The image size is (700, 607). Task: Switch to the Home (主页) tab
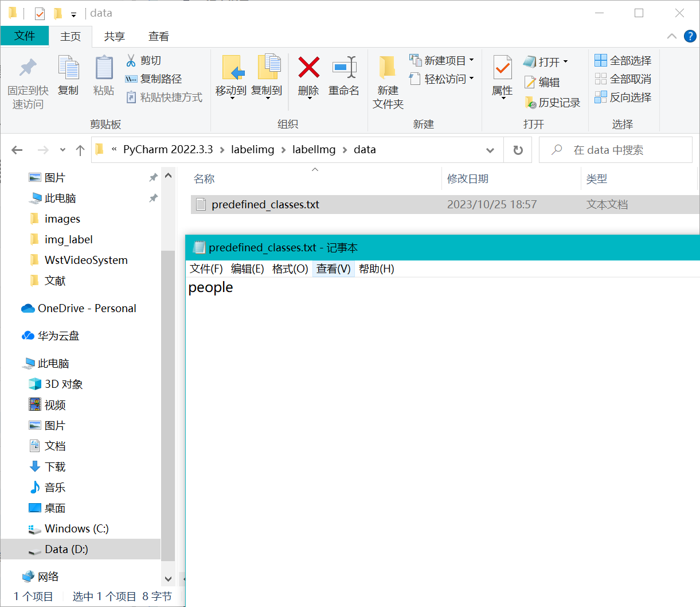(x=71, y=36)
